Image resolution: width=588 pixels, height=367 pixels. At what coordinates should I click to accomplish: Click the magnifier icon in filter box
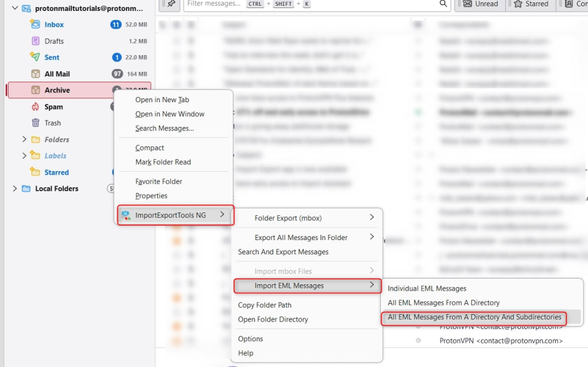click(443, 3)
